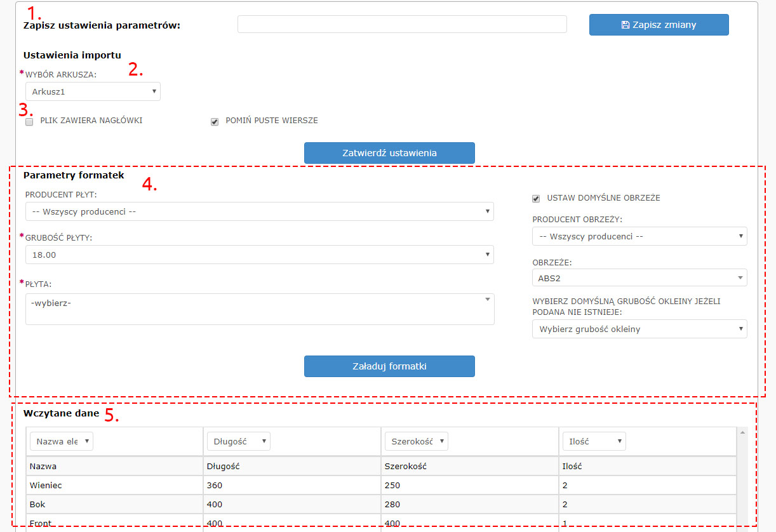This screenshot has width=776, height=532.
Task: Expand the Producent płyt dropdown
Action: pos(259,211)
